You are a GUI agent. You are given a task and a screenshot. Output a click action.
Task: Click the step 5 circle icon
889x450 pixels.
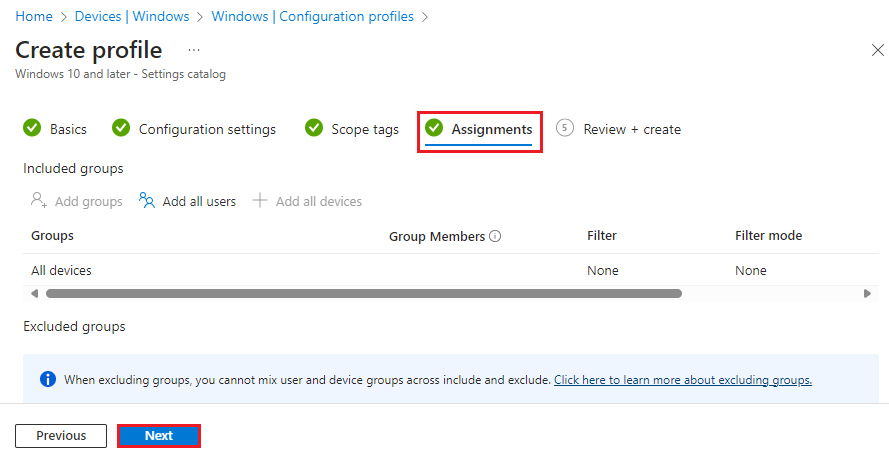[565, 128]
